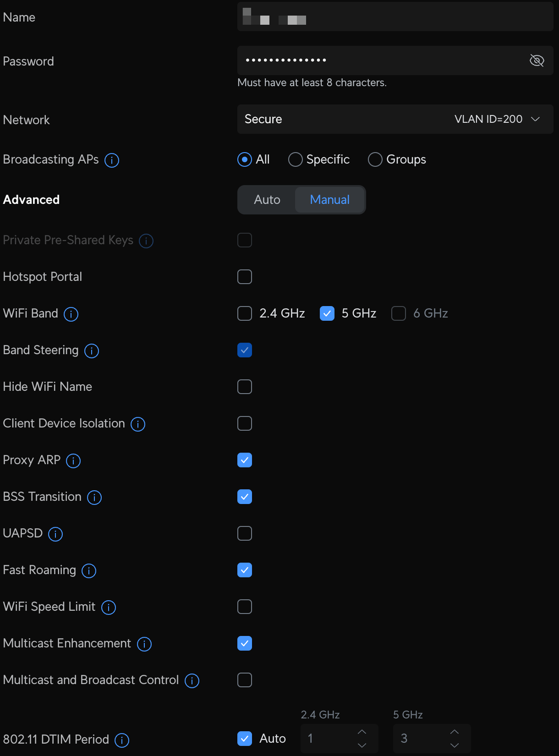
Task: Select Groups broadcasting APs radio
Action: tap(375, 159)
